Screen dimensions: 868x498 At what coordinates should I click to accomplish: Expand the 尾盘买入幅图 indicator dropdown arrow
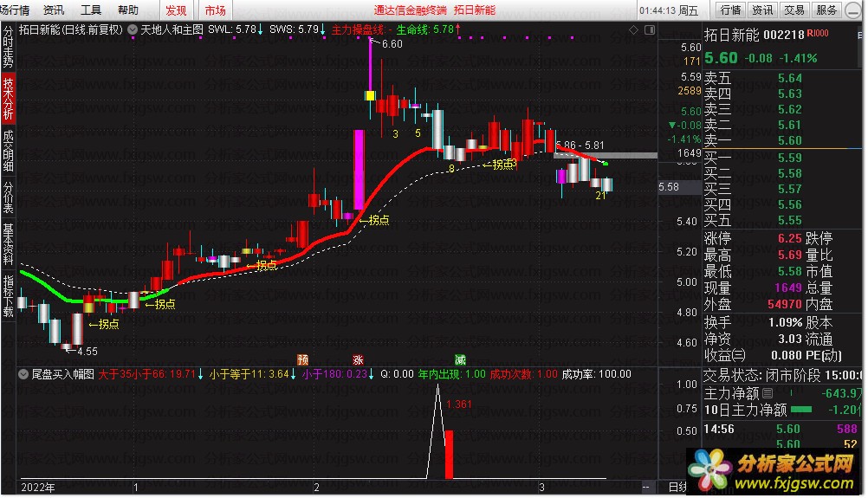point(23,375)
